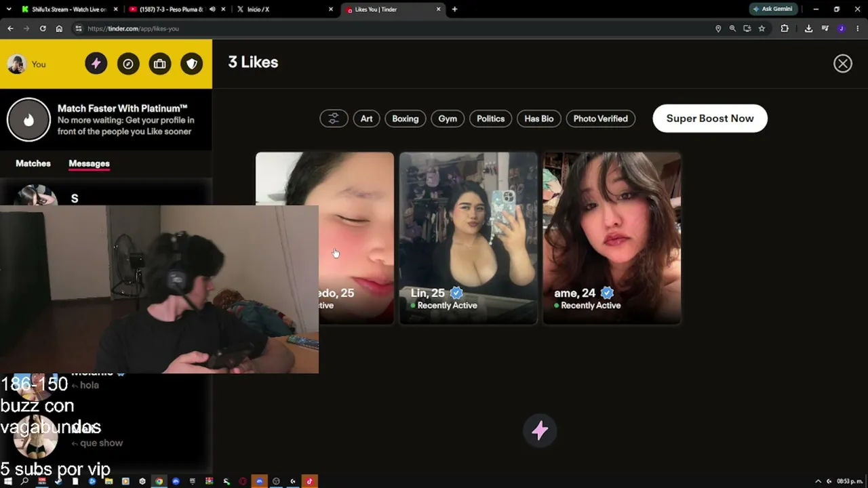Open the ame, 24 profile card
The height and width of the screenshot is (488, 868).
[612, 238]
